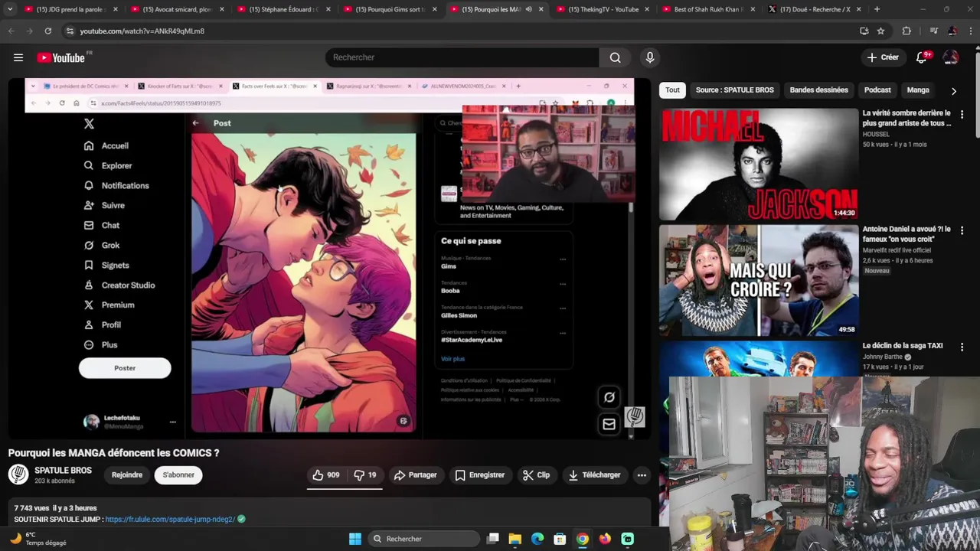
Task: Click the Chrome address bar URL
Action: coord(142,31)
